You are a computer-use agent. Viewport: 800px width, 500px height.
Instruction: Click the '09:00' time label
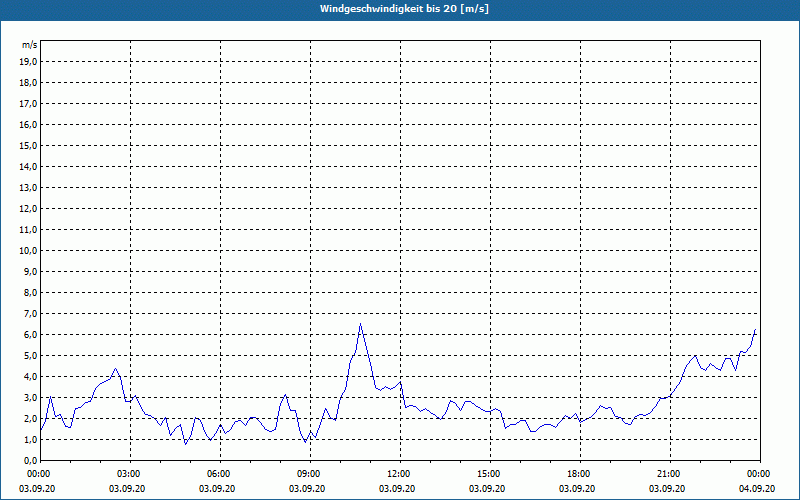tap(310, 474)
